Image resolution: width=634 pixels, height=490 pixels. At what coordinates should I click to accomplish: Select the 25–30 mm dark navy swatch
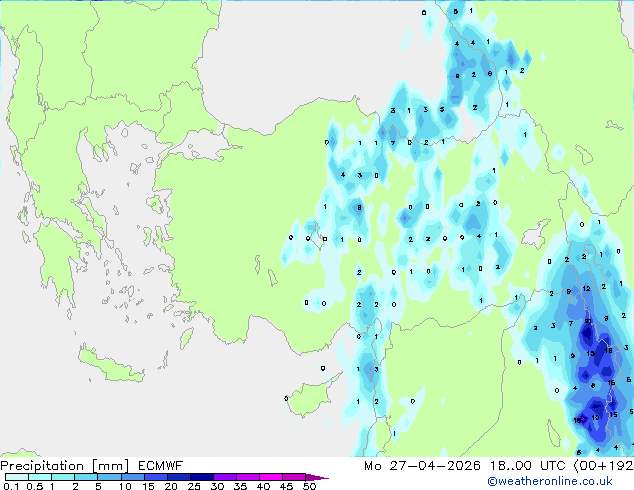pos(202,477)
